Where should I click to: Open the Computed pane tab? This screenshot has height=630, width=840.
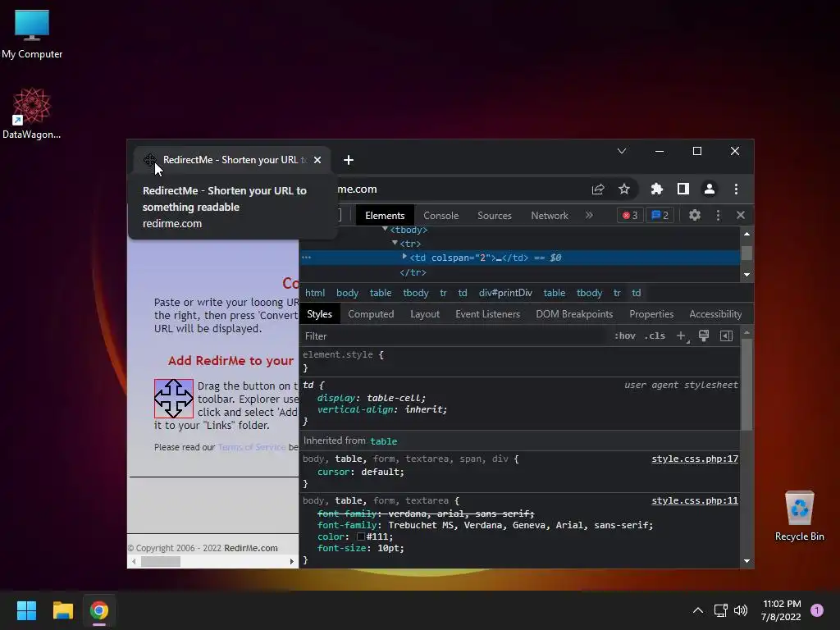(x=371, y=314)
